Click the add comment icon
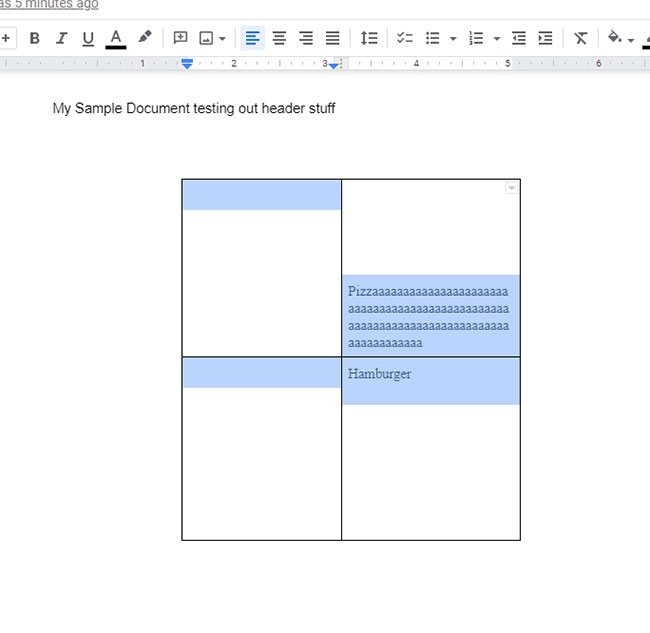This screenshot has height=633, width=650. 181,38
